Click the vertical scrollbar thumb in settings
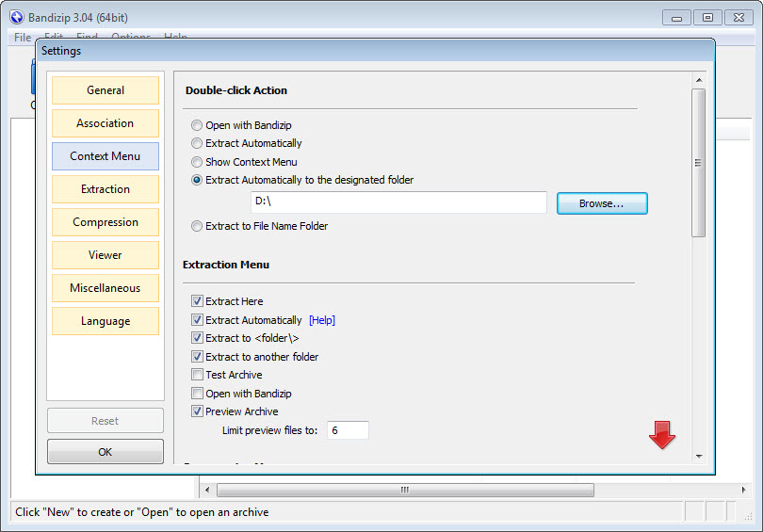The image size is (763, 532). [x=699, y=163]
